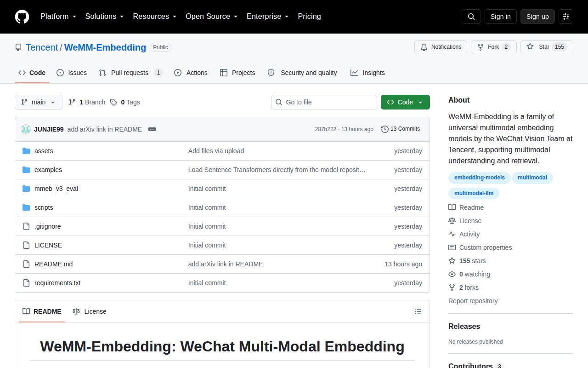Click the Fork button
588x368 pixels.
pos(494,47)
